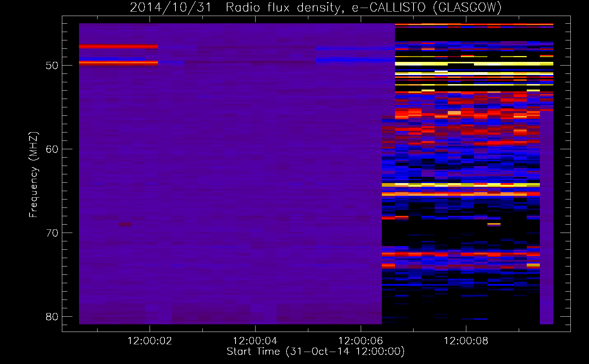
Task: Click the 50 frequency tick label
Action: (52, 66)
